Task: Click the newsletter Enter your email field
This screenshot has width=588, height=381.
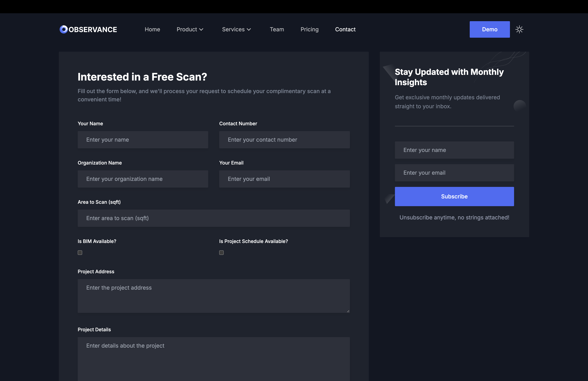Action: point(454,173)
